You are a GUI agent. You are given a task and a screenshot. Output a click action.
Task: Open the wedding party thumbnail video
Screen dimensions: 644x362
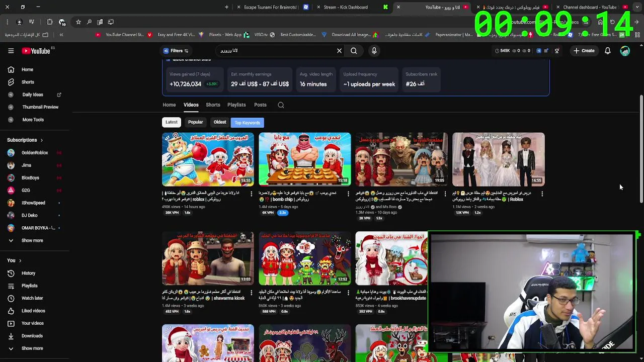498,159
